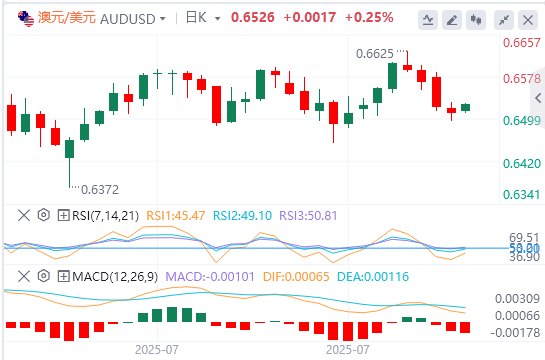Remove the MACD indicator with X
This screenshot has width=545, height=360.
point(24,277)
